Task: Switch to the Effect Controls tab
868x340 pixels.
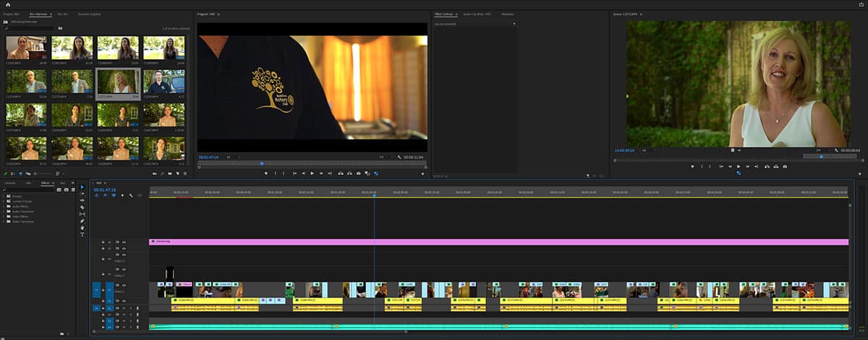Action: (442, 14)
